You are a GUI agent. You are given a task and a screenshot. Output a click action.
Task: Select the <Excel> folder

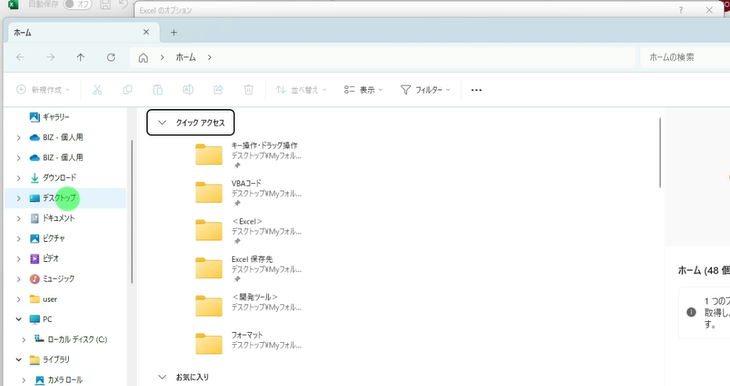click(249, 230)
